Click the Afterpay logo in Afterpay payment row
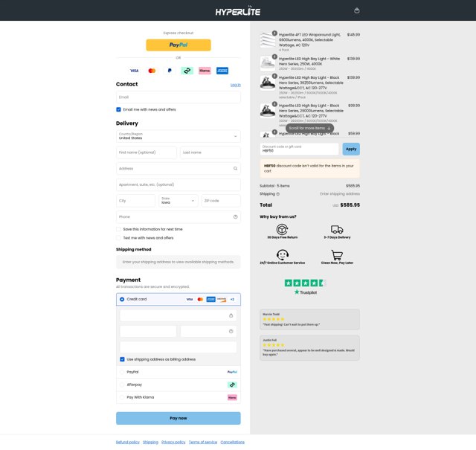The width and height of the screenshot is (476, 450). (232, 385)
